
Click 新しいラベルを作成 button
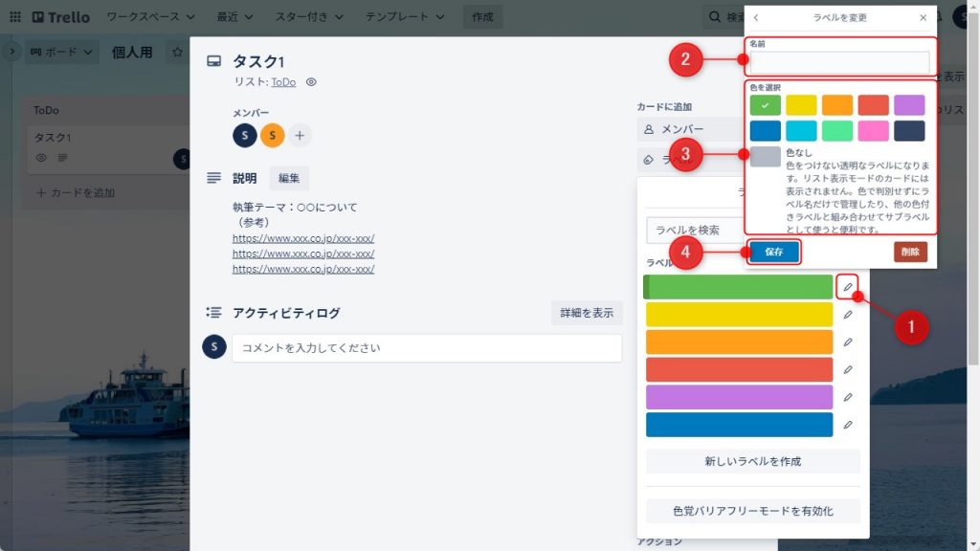click(753, 462)
